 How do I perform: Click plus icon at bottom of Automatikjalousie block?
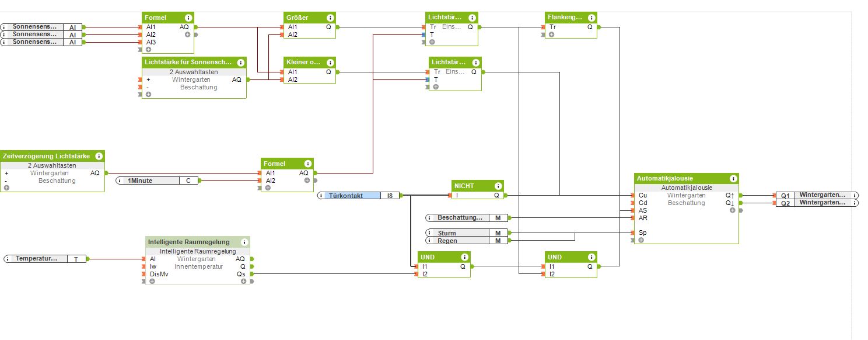coord(640,240)
